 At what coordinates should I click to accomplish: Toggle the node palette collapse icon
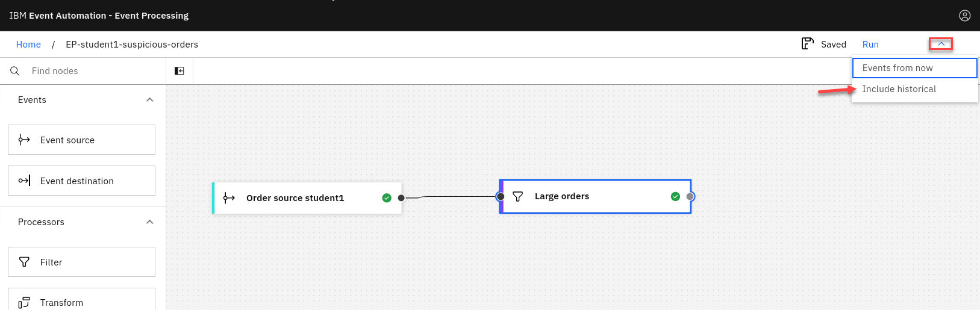click(x=179, y=71)
